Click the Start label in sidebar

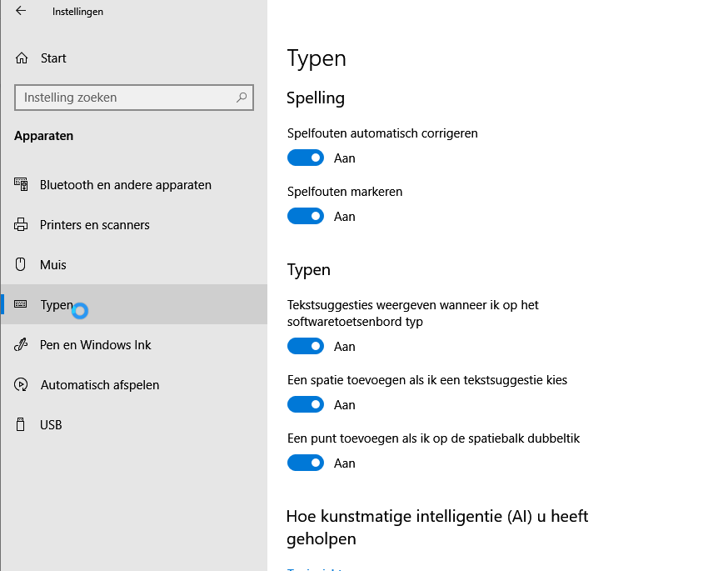[x=53, y=58]
